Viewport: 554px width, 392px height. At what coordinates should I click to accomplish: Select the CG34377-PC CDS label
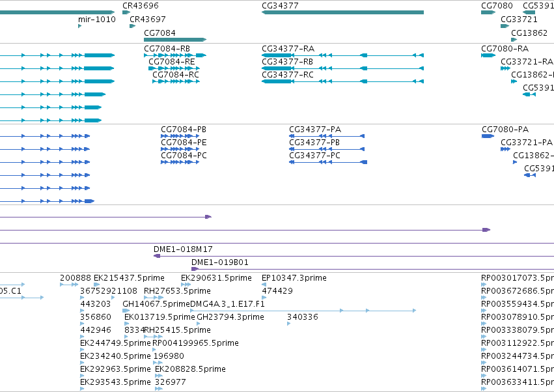pos(315,156)
